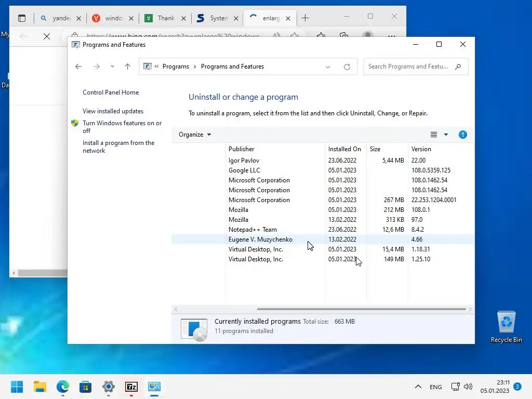The height and width of the screenshot is (399, 532).
Task: Select the Mozilla row version 108.0.1
Action: tap(323, 210)
